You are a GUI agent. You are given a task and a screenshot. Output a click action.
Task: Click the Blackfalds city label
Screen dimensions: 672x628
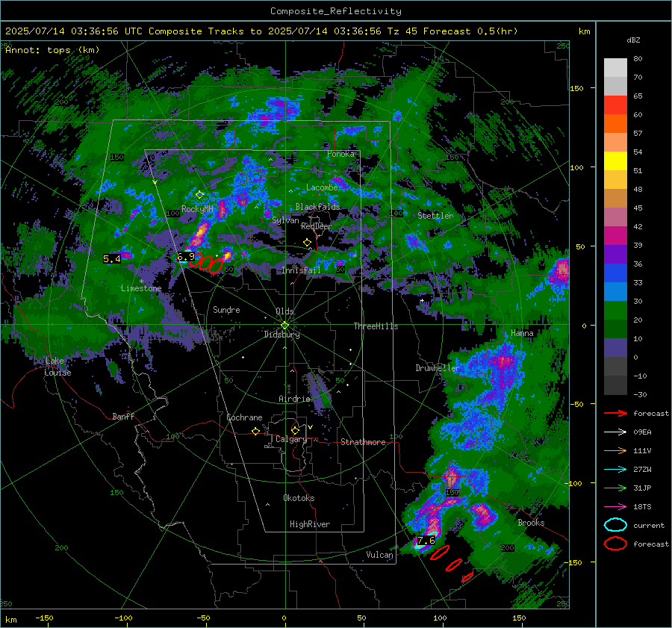(x=317, y=207)
